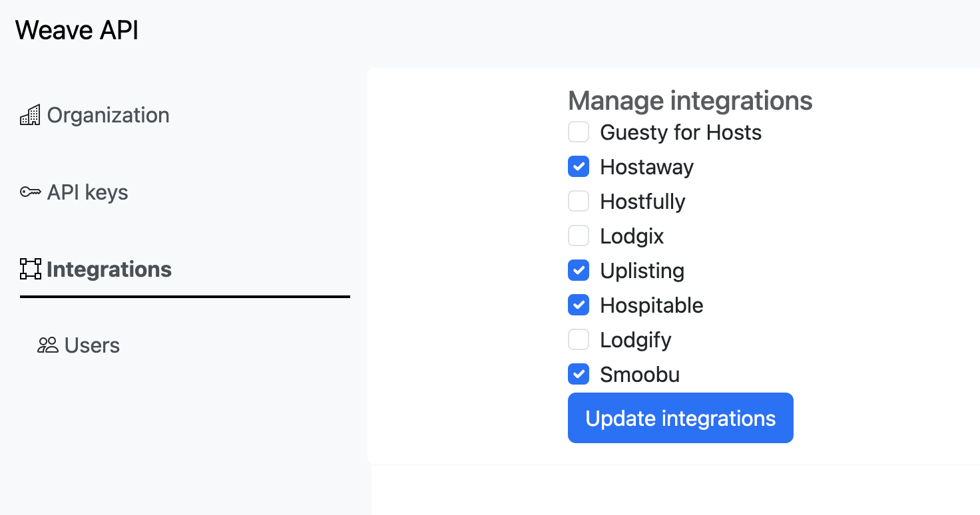Viewport: 980px width, 515px height.
Task: Click the Hostaway label text
Action: tap(646, 167)
